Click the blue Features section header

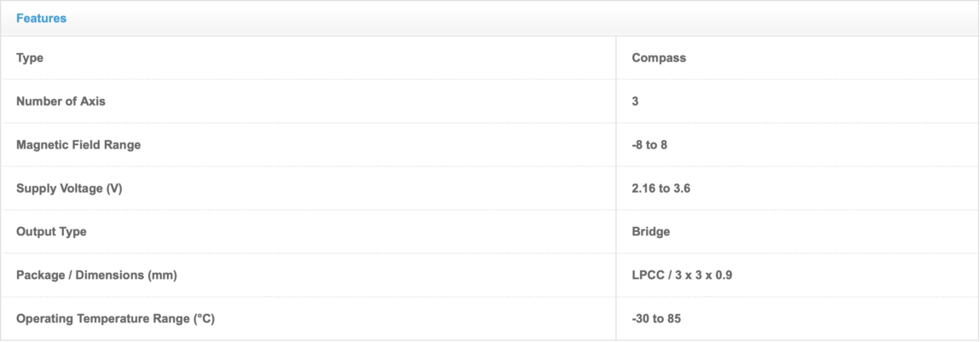pos(41,18)
